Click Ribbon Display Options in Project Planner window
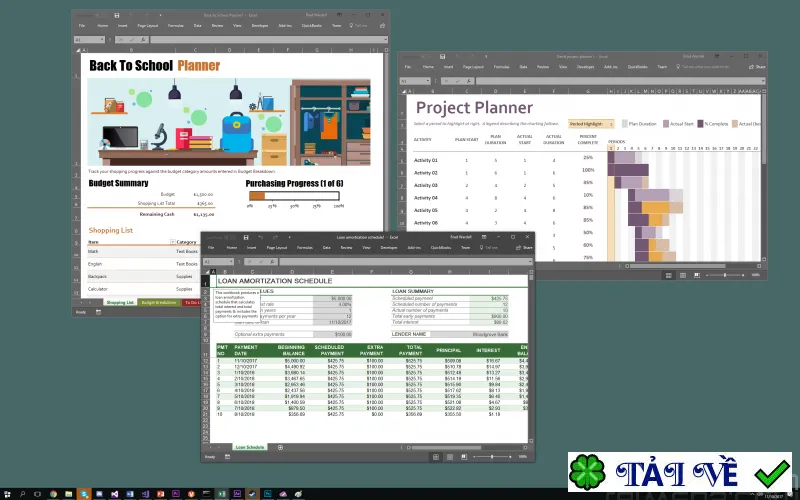 tap(717, 57)
